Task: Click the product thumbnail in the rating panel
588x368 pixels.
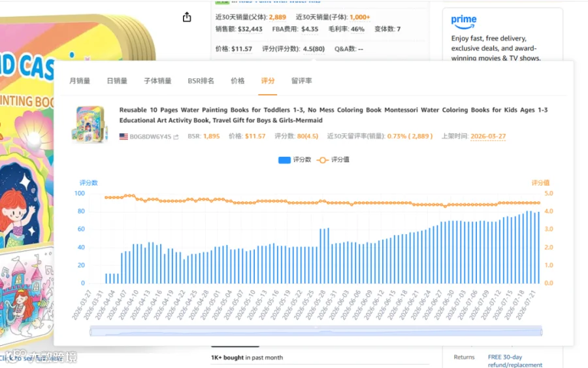Action: pyautogui.click(x=90, y=124)
